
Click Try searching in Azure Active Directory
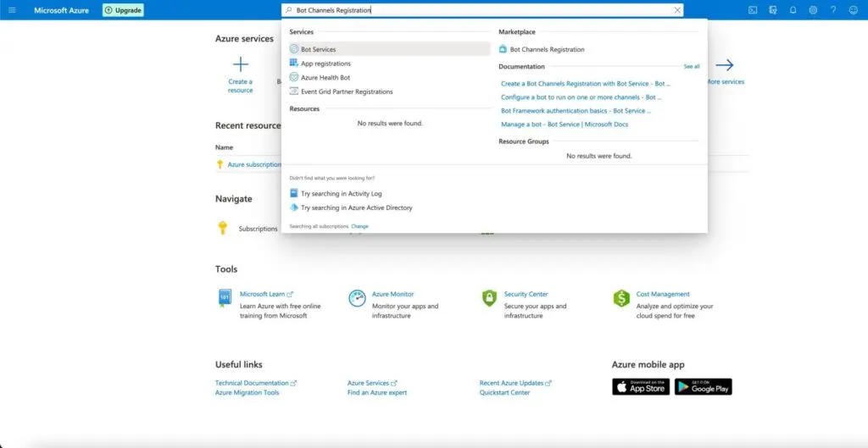tap(357, 208)
